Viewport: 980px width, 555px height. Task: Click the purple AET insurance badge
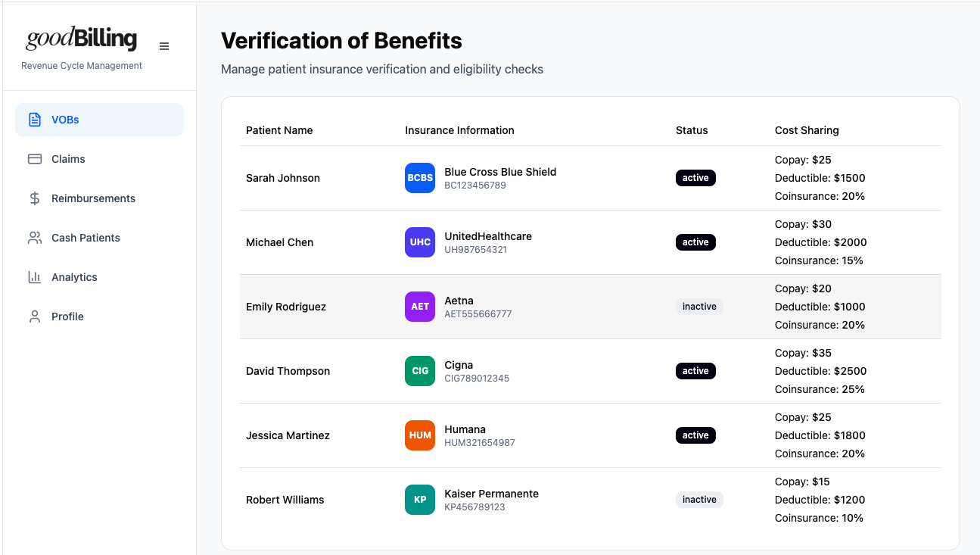point(420,307)
